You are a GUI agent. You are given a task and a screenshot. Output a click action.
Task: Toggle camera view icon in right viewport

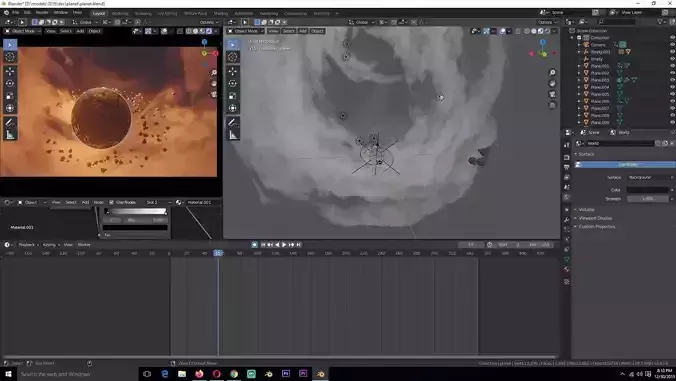click(552, 94)
